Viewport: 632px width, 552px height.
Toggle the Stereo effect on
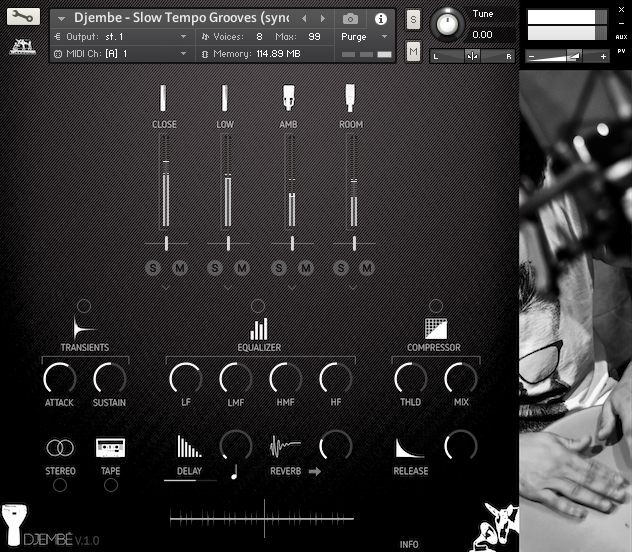click(x=60, y=485)
